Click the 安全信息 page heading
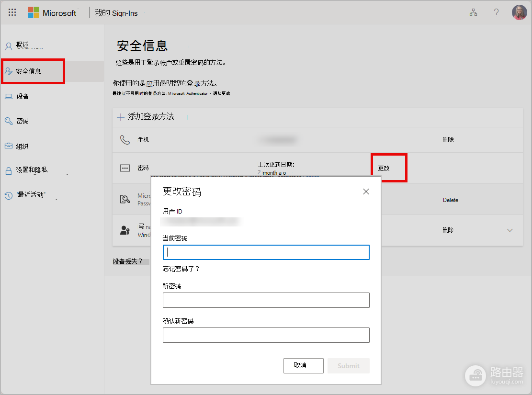This screenshot has width=532, height=395. coord(142,46)
